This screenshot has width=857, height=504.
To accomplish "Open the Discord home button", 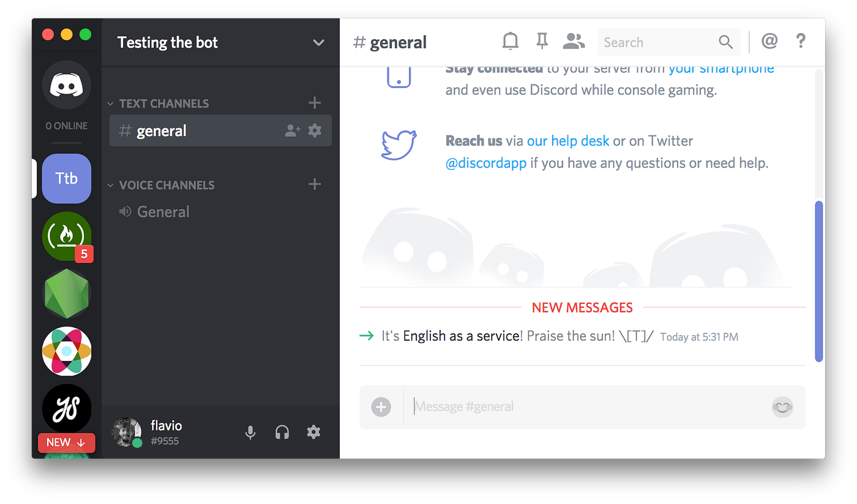I will pos(66,85).
